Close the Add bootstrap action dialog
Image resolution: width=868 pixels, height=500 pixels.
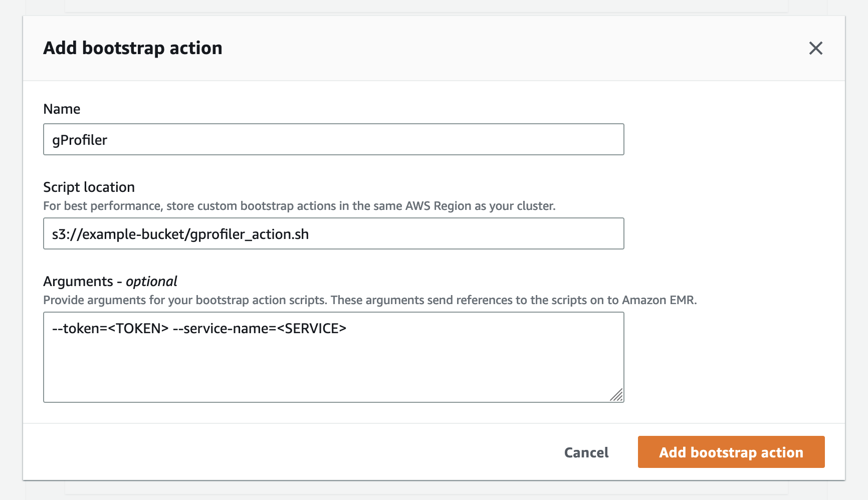[x=815, y=48]
